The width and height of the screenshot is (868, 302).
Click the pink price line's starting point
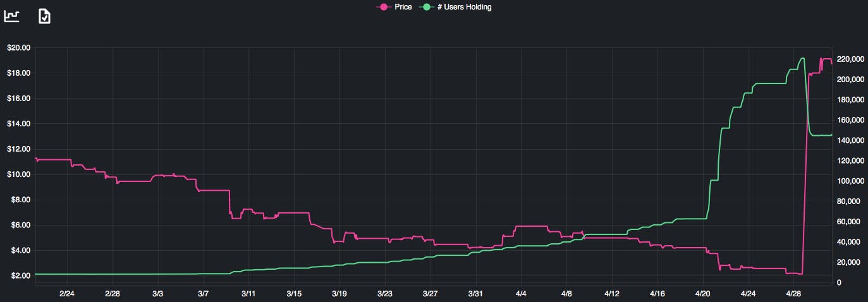36,158
